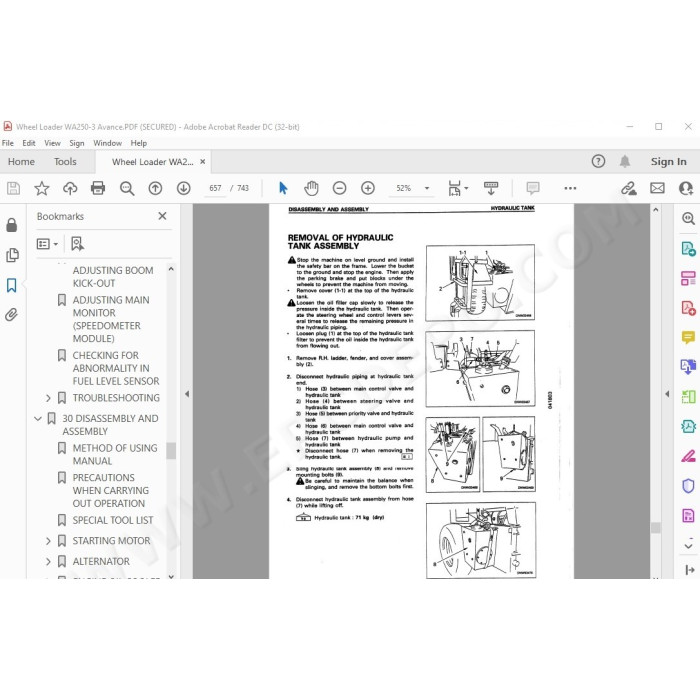The width and height of the screenshot is (700, 700).
Task: Click the Sign In button
Action: (x=668, y=162)
